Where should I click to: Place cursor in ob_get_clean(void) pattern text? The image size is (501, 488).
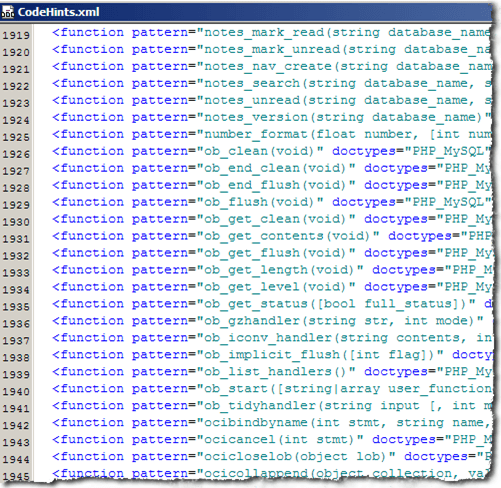coord(276,219)
